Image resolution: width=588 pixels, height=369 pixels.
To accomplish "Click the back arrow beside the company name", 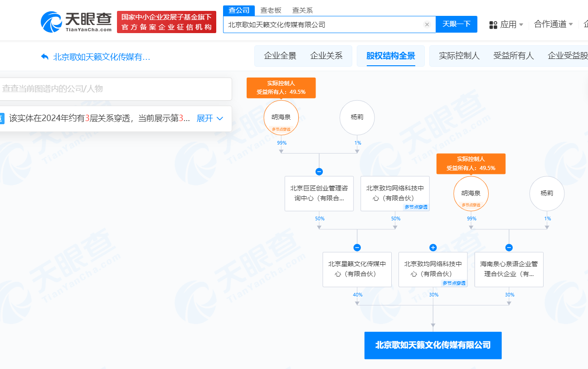I will point(44,56).
